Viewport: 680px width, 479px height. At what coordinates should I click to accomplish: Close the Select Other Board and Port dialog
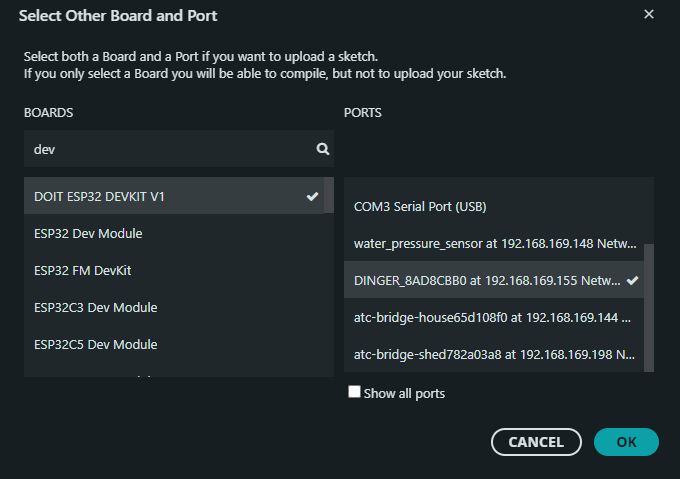click(x=649, y=15)
